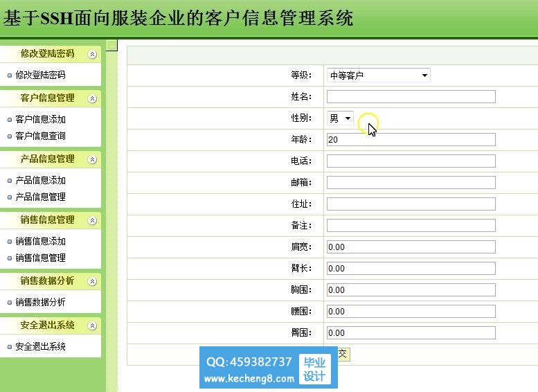This screenshot has width=538, height=392.
Task: Focus the 电话 input field
Action: tap(411, 161)
